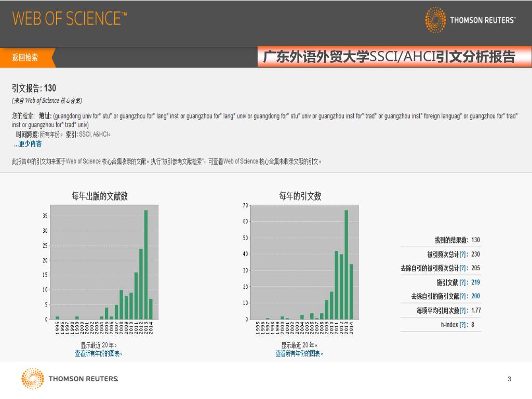
Task: Click [?] help next to 去除自引的施引文献
Action: [x=463, y=296]
